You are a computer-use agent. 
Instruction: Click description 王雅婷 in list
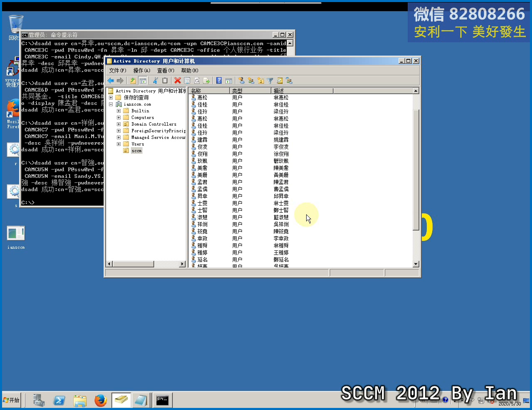[x=281, y=252]
